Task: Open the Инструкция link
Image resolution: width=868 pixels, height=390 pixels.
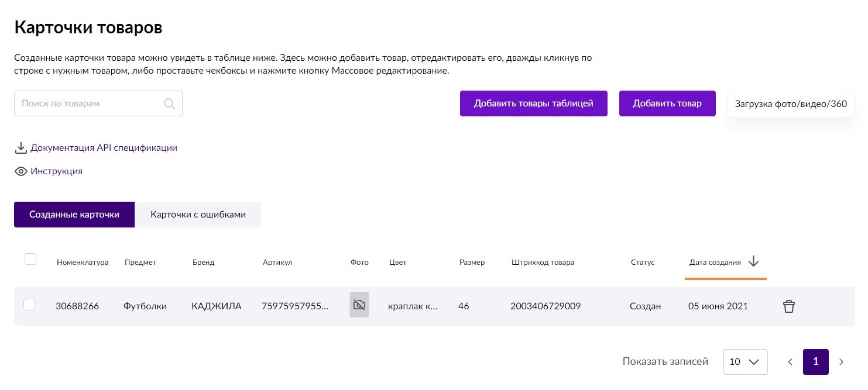Action: [56, 171]
